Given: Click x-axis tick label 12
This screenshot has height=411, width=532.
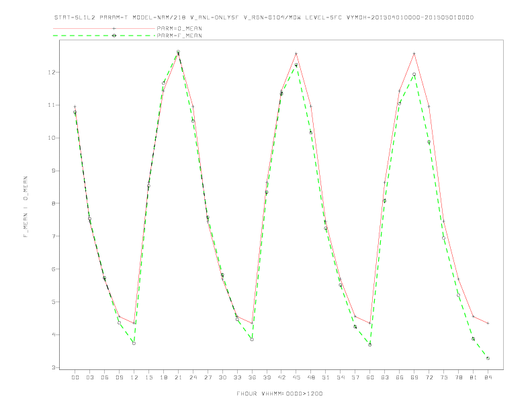Looking at the screenshot, I should click(x=134, y=377).
